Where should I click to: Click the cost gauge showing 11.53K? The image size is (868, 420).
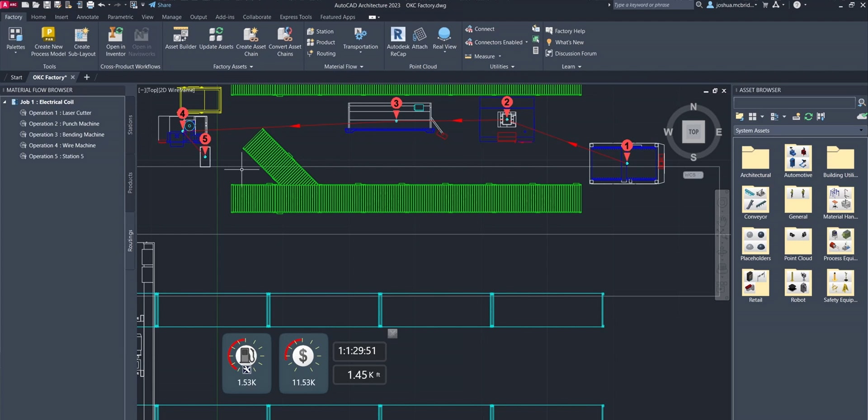point(303,363)
